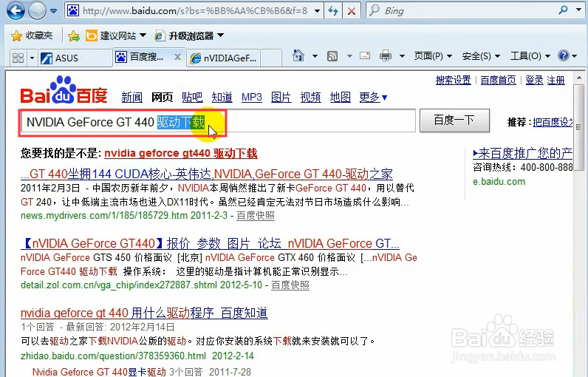The image size is (588, 377).
Task: Click the vertical scrollbar thumb
Action: 579,128
